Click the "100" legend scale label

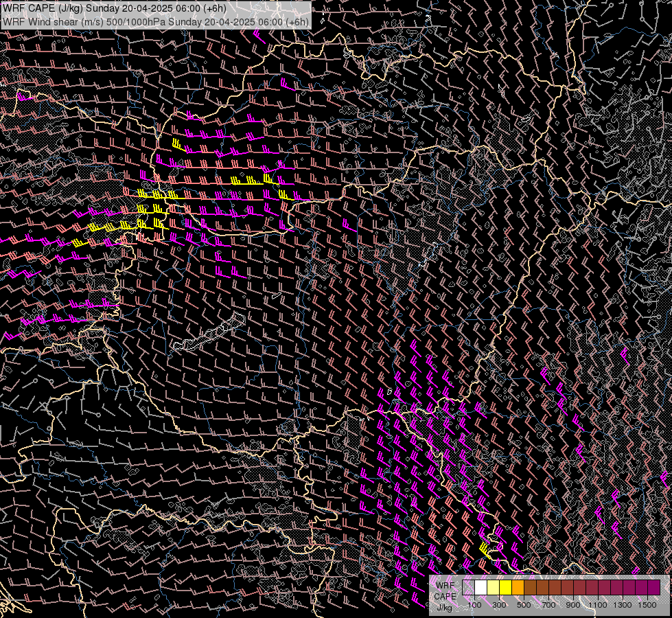(x=474, y=605)
